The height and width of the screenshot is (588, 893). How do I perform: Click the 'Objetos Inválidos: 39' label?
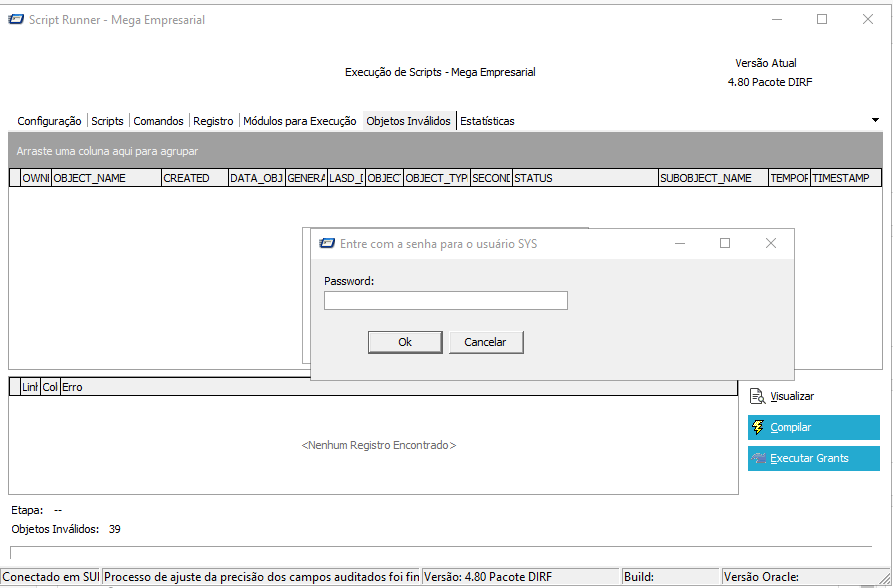66,529
